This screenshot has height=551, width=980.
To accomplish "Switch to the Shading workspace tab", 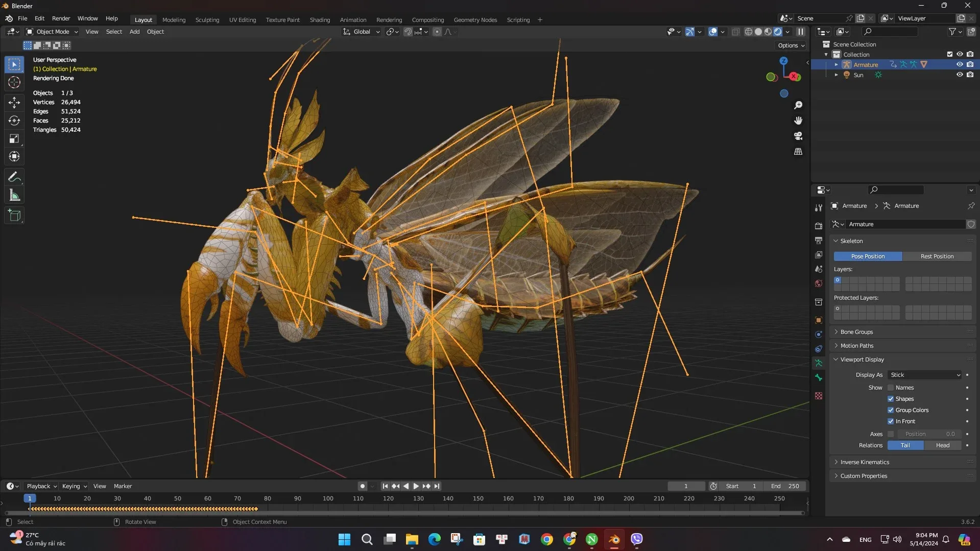I will 319,19.
